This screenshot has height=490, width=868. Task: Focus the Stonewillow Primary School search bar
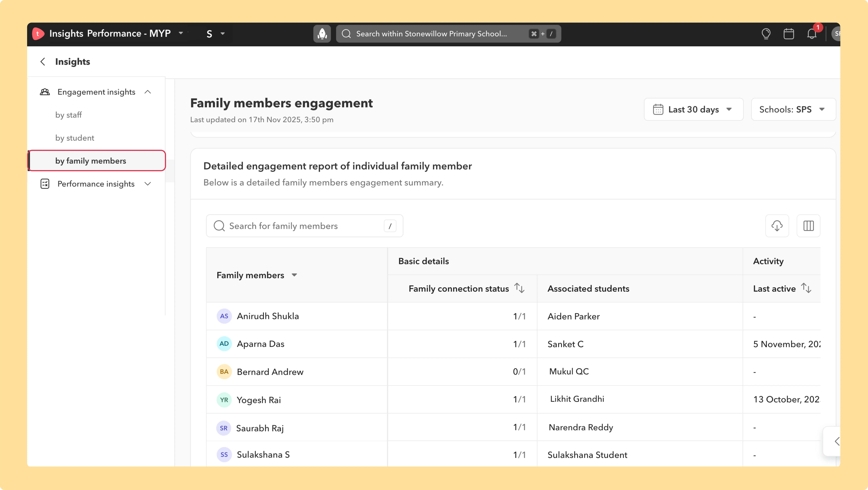tap(449, 34)
